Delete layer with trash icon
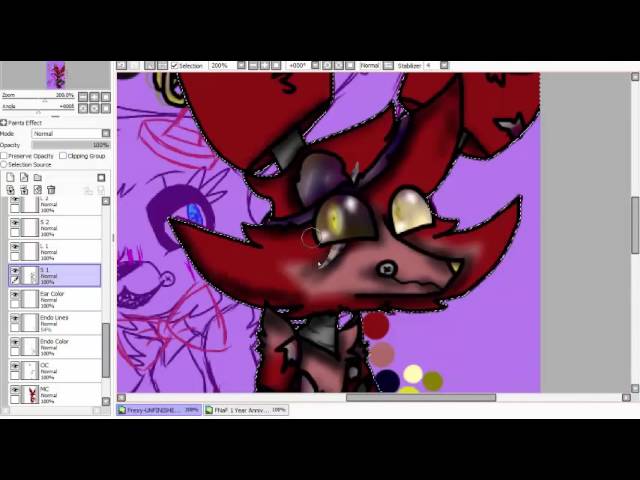The width and height of the screenshot is (640, 480). (51, 190)
